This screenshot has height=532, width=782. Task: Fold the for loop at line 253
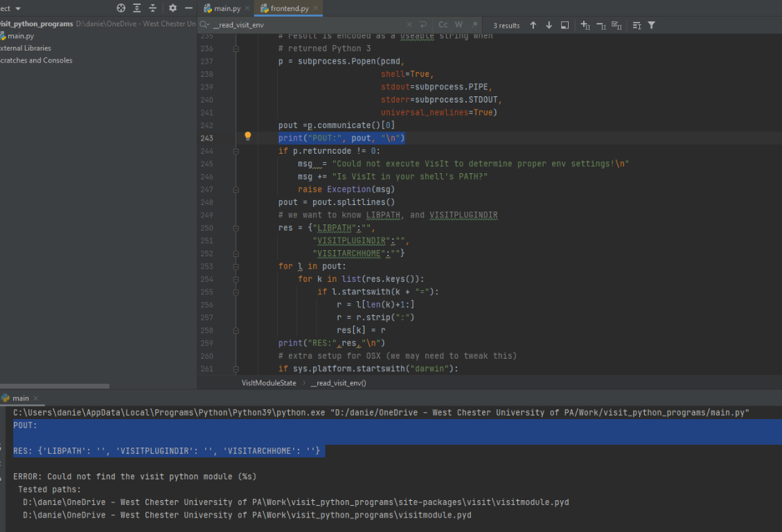236,266
